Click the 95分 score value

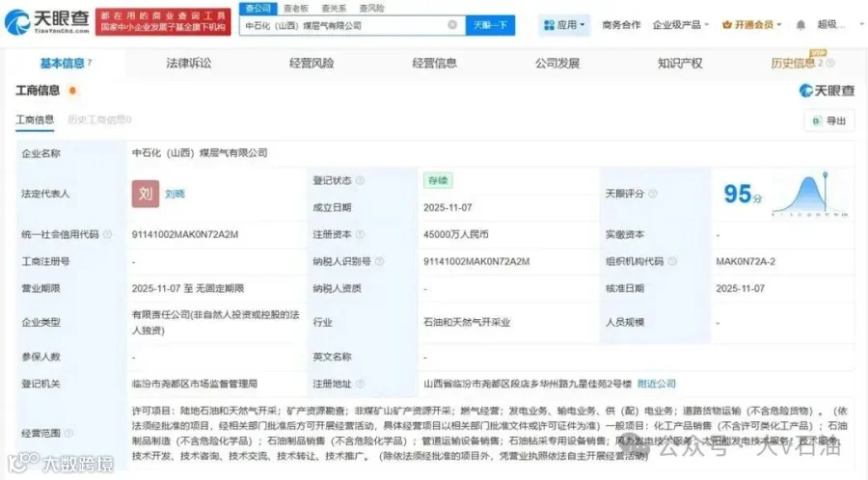click(743, 194)
